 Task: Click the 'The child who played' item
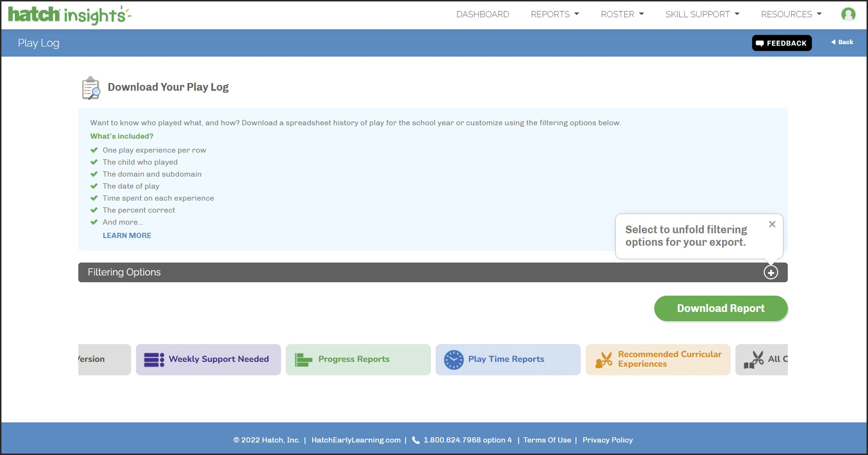140,162
